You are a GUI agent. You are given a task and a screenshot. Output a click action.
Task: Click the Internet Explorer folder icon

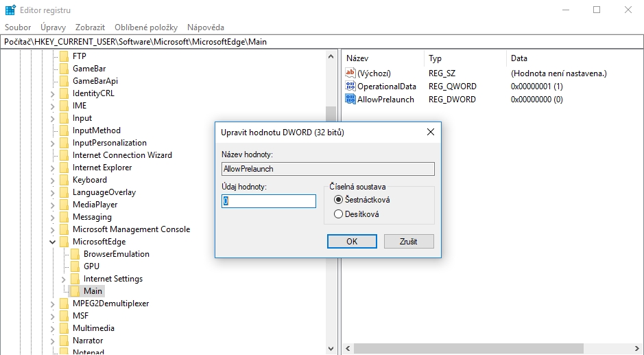click(x=64, y=168)
